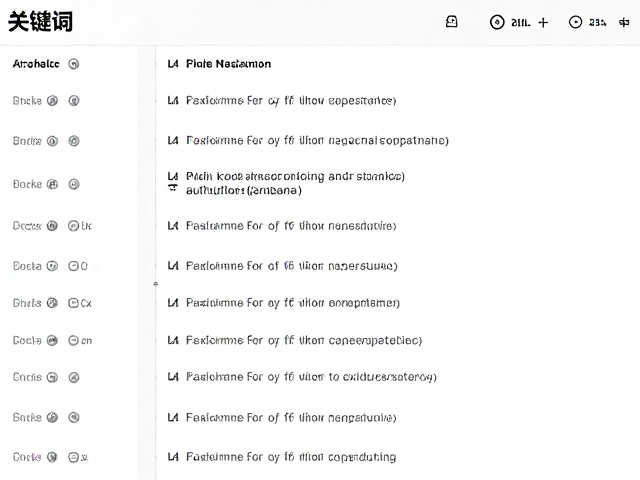Click the first round icon after "Bncke"
Viewport: 640px width, 480px height.
coord(52,100)
